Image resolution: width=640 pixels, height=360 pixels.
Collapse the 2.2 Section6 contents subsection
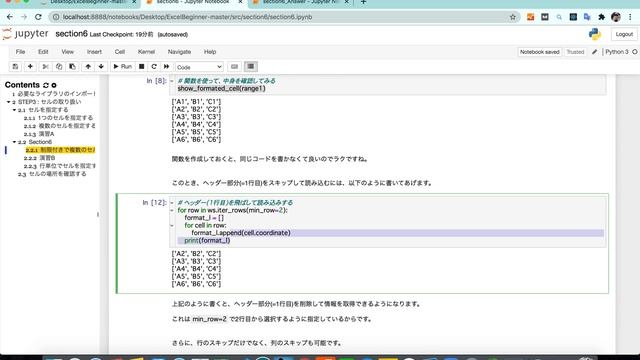tap(14, 142)
